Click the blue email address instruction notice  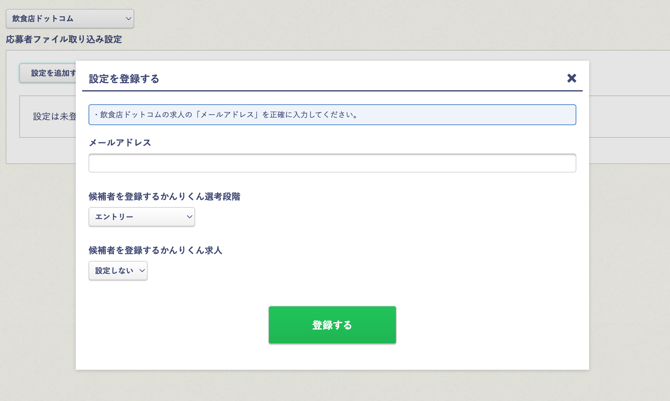pyautogui.click(x=332, y=115)
